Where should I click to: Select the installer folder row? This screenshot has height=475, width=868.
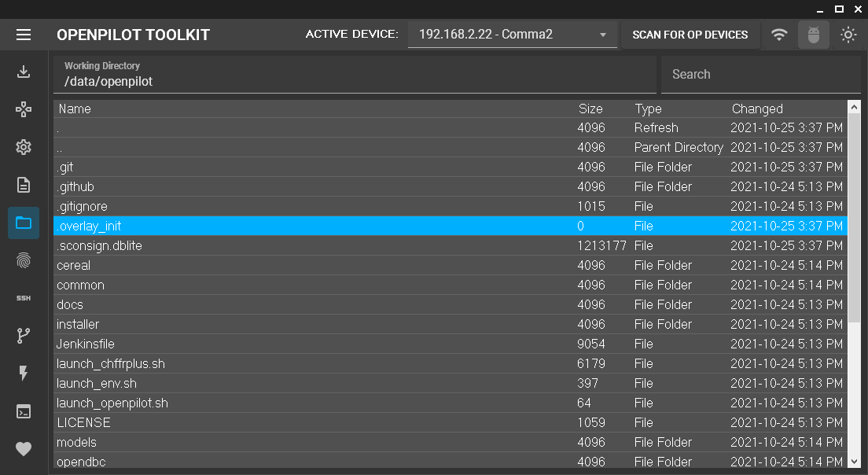450,325
